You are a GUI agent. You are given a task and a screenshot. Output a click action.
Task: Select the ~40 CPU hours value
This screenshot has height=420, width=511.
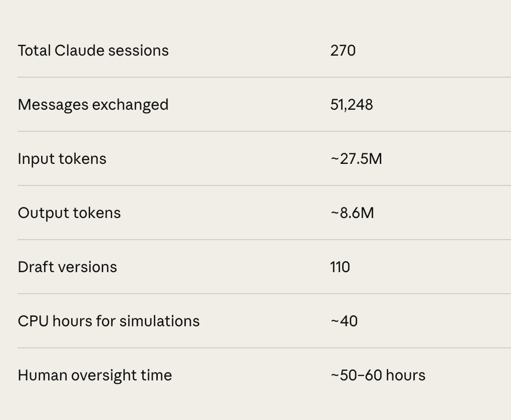(344, 321)
